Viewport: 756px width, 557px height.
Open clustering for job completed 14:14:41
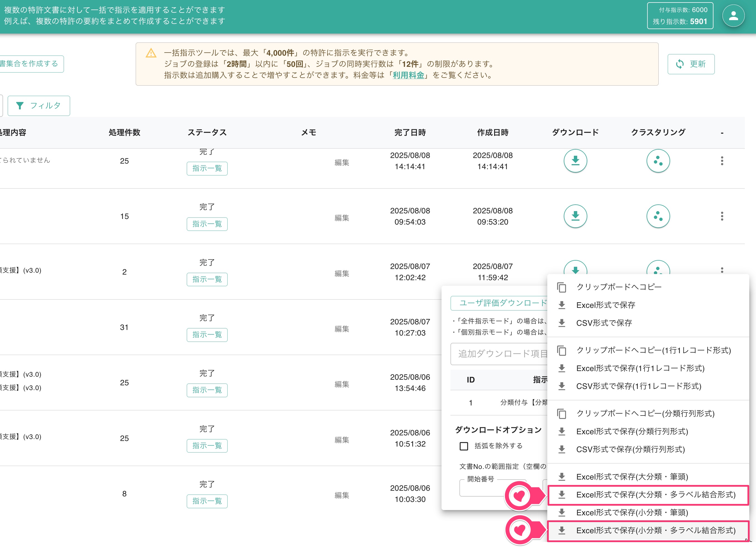pos(658,161)
